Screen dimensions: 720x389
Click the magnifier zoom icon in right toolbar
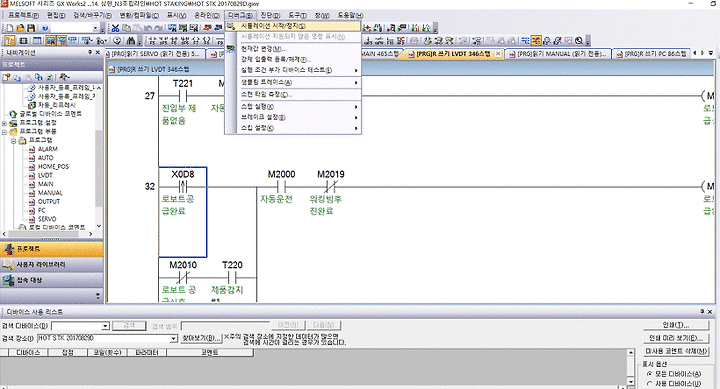click(x=579, y=41)
